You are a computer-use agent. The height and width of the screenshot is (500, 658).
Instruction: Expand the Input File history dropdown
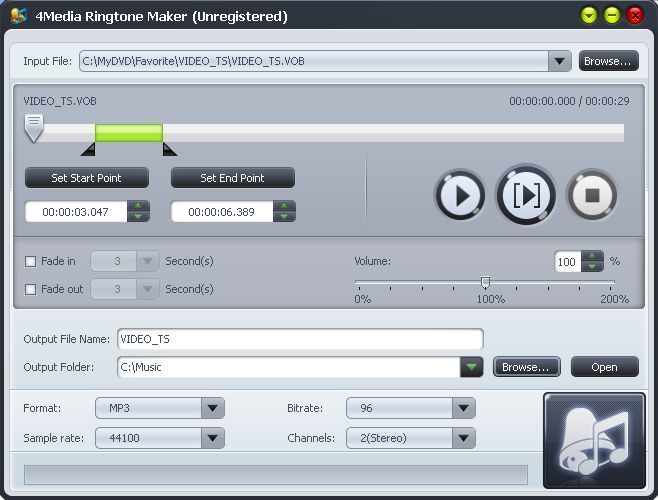559,61
